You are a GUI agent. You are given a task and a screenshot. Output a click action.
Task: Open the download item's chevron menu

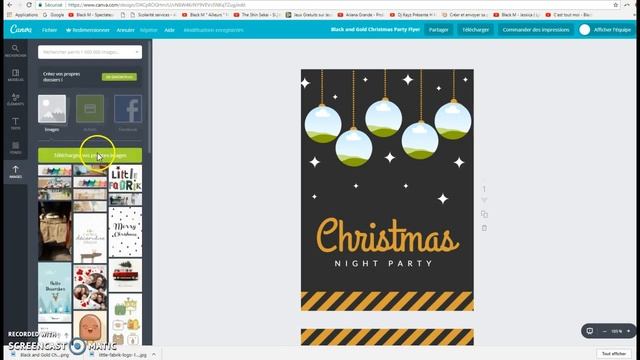[x=154, y=355]
